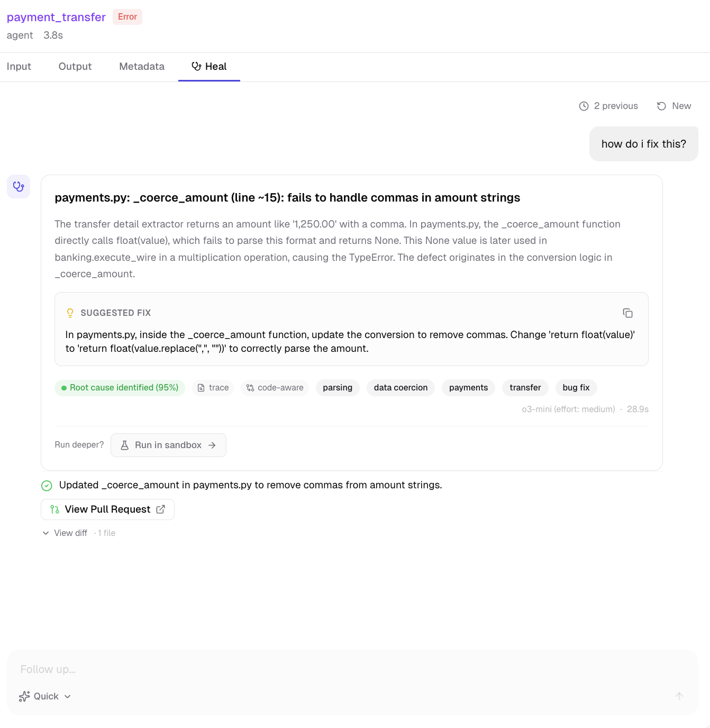
Task: Switch to the Metadata tab
Action: coord(141,67)
